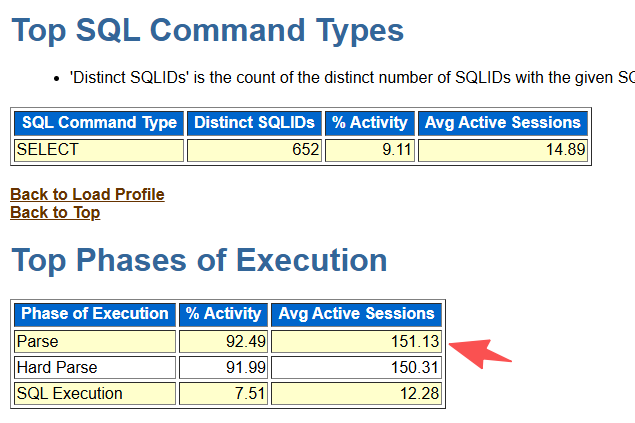Image resolution: width=635 pixels, height=423 pixels.
Task: Click the Top SQL Command Types heading
Action: click(x=208, y=31)
